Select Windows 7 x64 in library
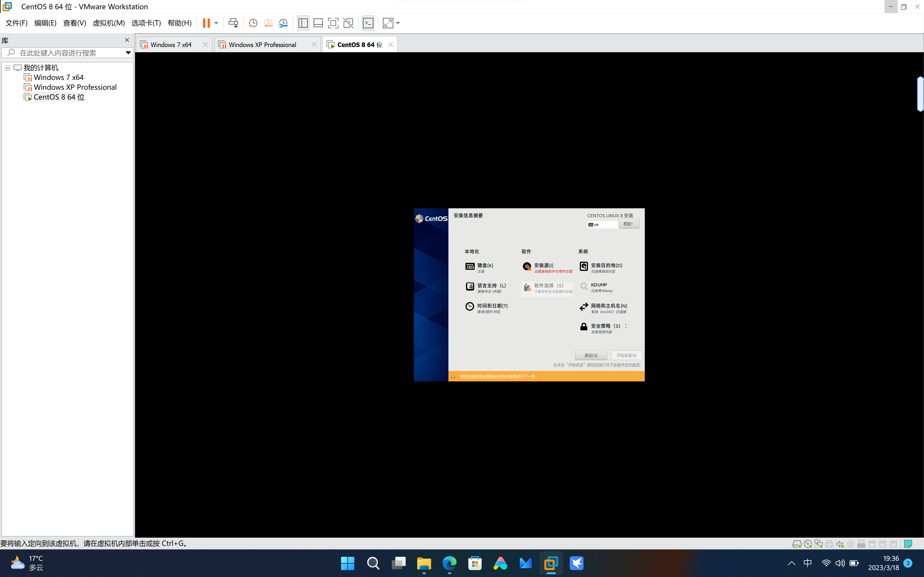The height and width of the screenshot is (577, 924). click(x=58, y=78)
